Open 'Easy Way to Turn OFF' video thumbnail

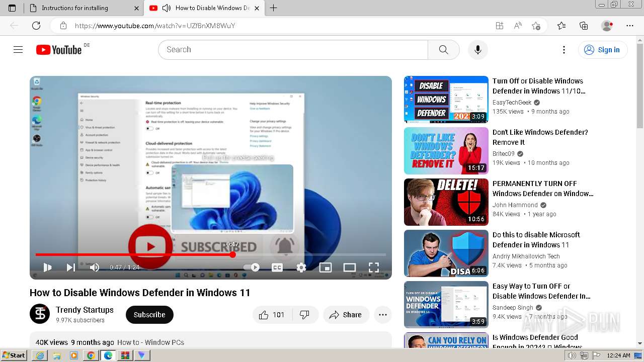click(x=446, y=305)
